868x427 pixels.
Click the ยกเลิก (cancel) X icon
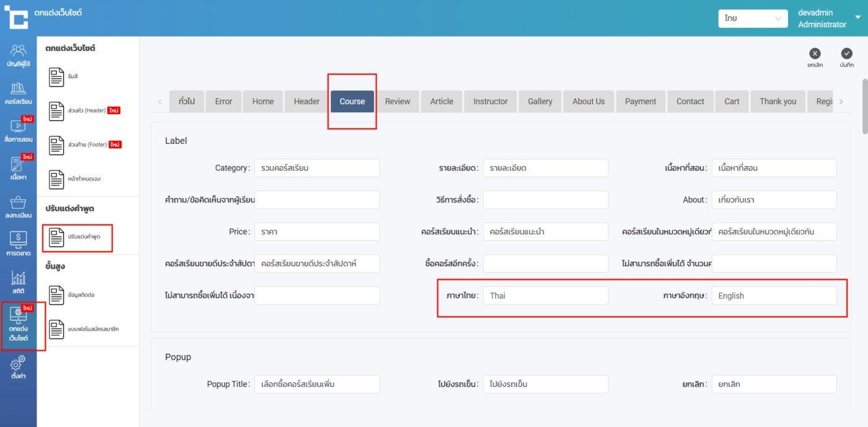815,54
